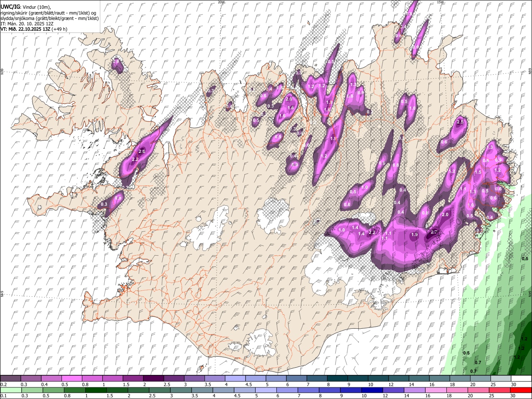Select the blue swatch between 9 and 10, rain scale

351,390
